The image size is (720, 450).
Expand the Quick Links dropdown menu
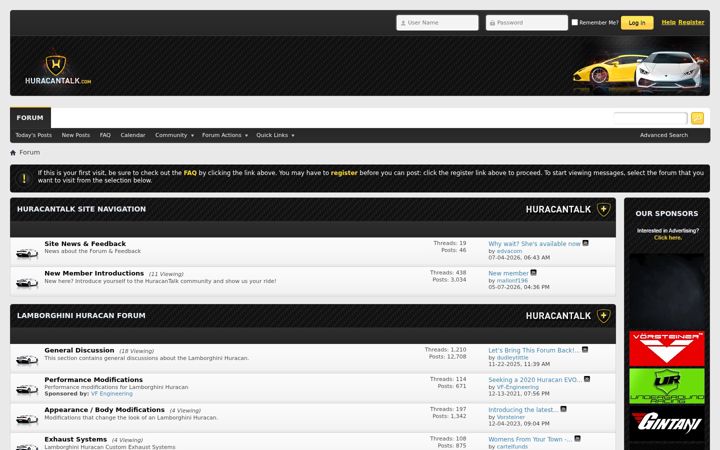coord(275,135)
